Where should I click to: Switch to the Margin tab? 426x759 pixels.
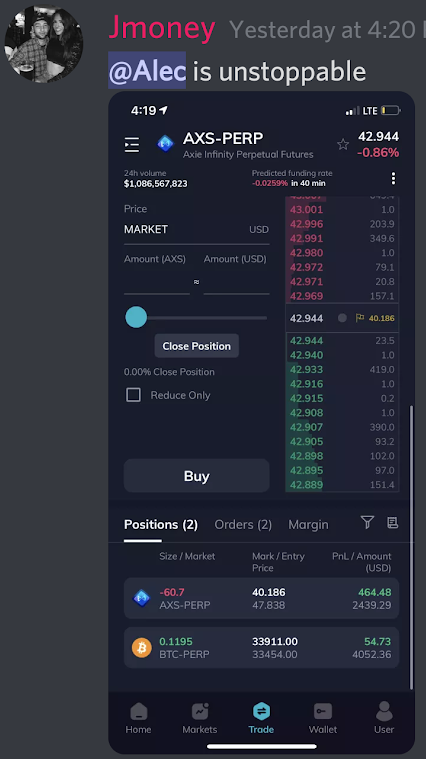pos(308,524)
